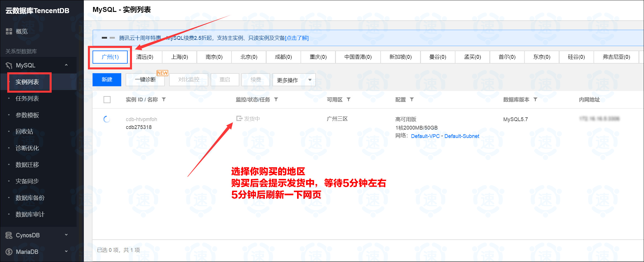Screen dimensions: 644x262
Task: Click the 发货中 status icon
Action: pos(239,119)
